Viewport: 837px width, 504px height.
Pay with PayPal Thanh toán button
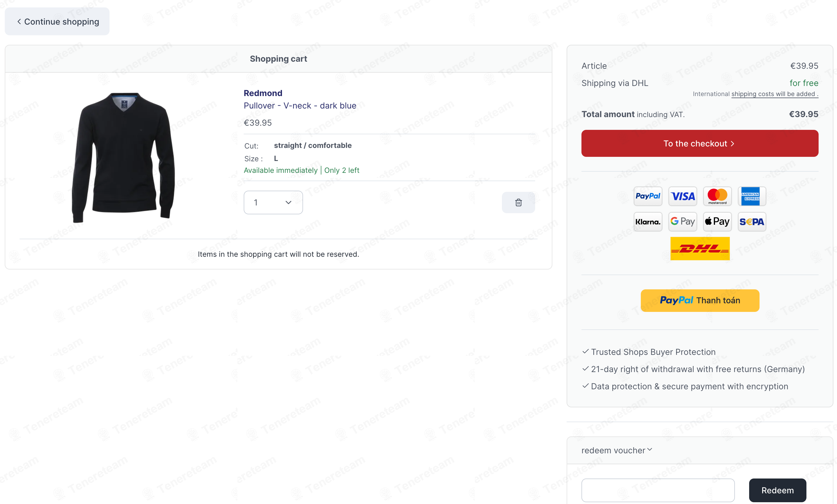pos(700,301)
